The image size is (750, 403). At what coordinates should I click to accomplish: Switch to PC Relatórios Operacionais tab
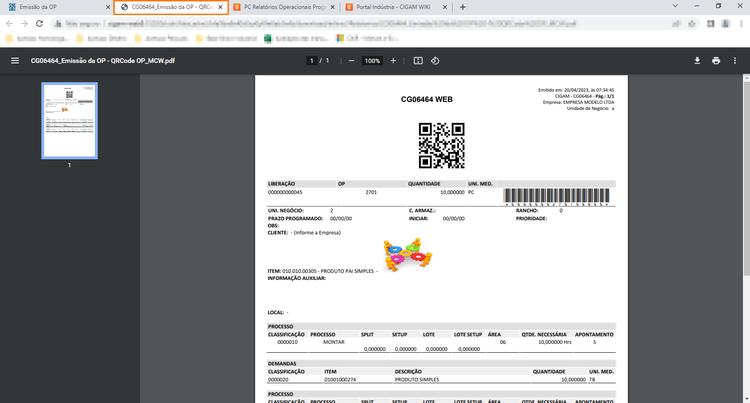coord(284,7)
